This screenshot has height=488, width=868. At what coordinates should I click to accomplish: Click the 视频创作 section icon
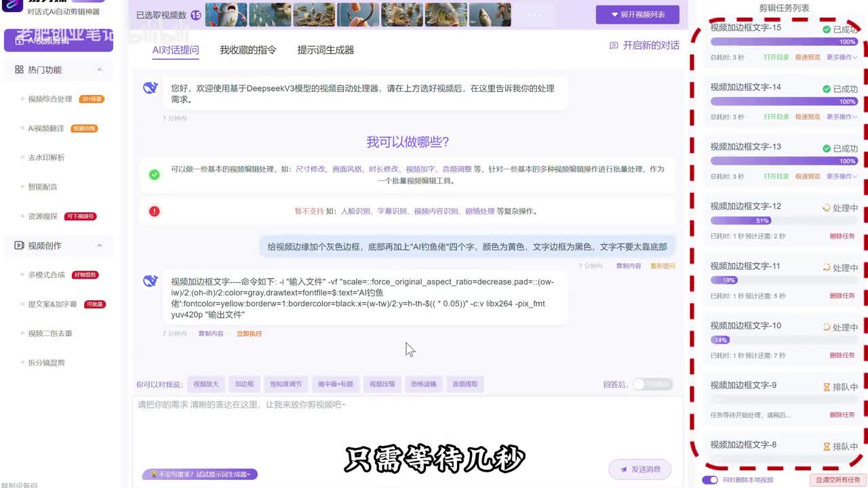click(19, 245)
